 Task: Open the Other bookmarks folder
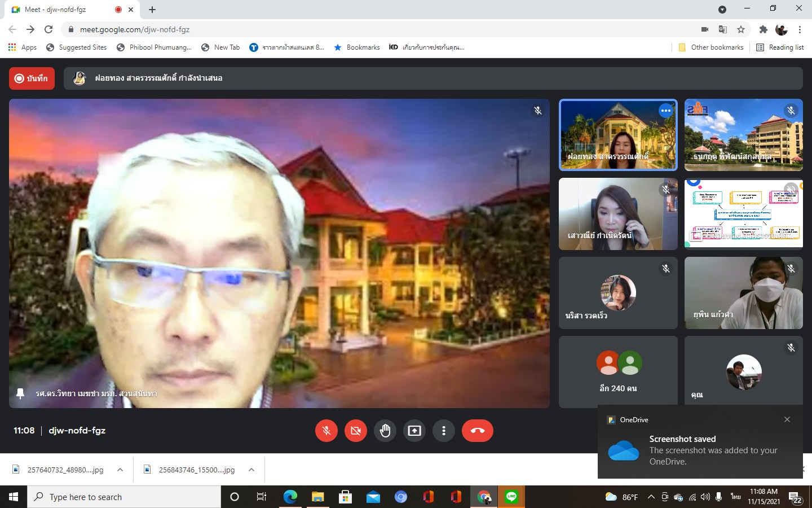(711, 47)
